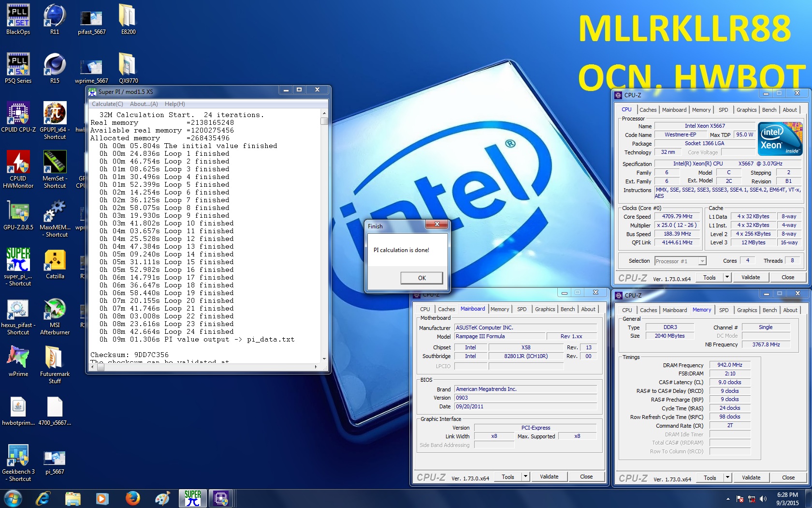
Task: Open MaxxMEM shortcut icon
Action: click(x=55, y=219)
